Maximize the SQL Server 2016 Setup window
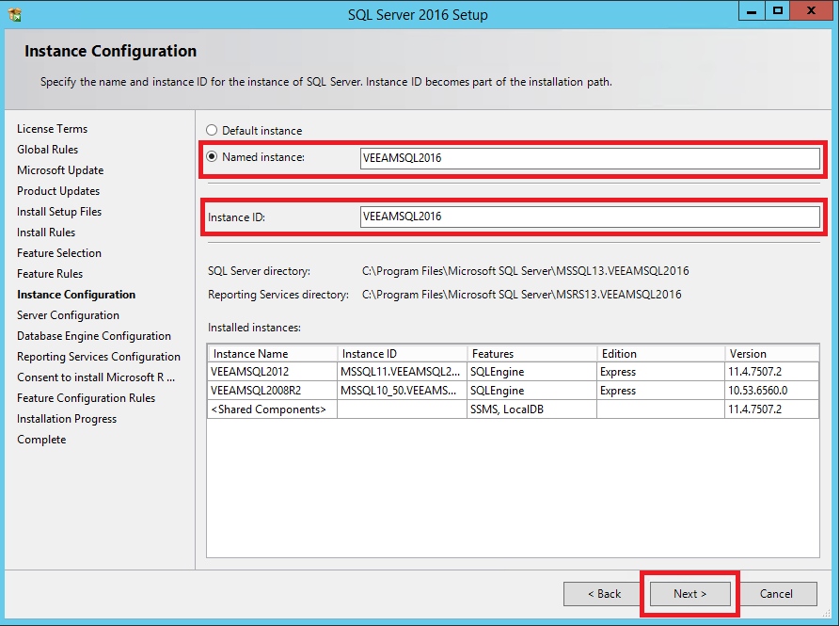Image resolution: width=840 pixels, height=626 pixels. (x=777, y=10)
